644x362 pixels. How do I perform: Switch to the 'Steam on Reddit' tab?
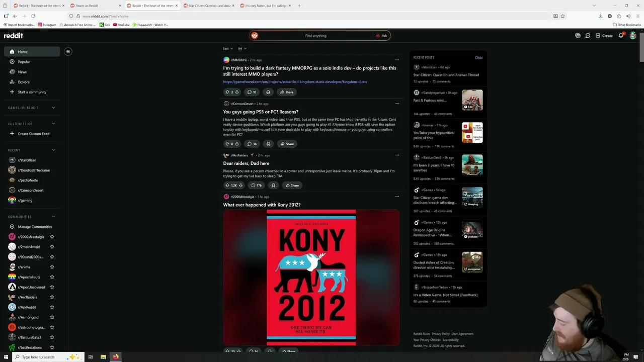(x=95, y=6)
